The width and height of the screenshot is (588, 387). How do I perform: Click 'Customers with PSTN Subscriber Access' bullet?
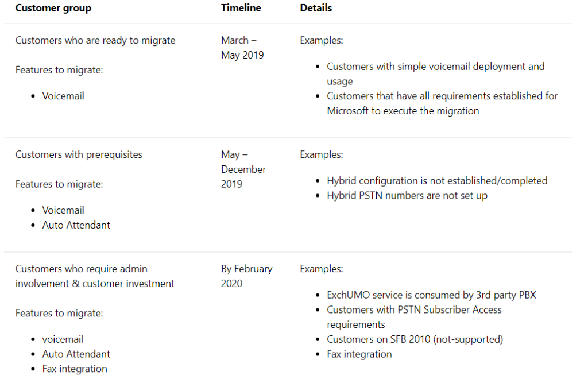[415, 318]
